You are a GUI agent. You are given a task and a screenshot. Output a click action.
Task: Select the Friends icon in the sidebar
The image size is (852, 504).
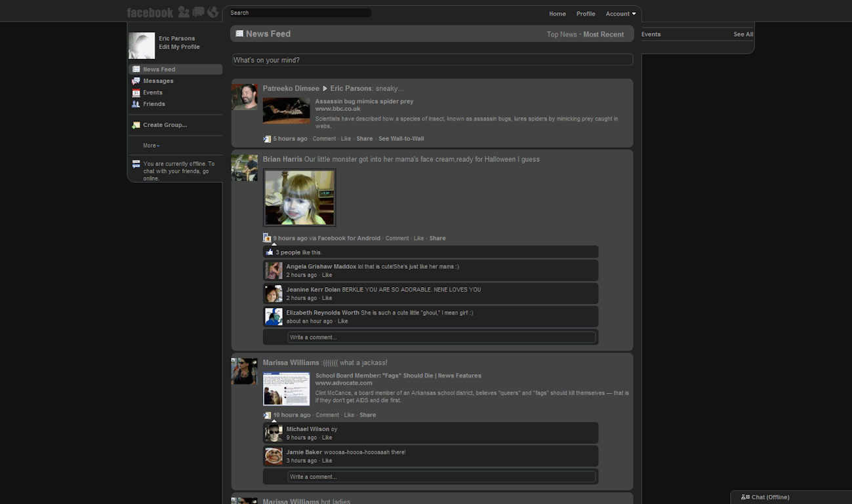point(136,104)
